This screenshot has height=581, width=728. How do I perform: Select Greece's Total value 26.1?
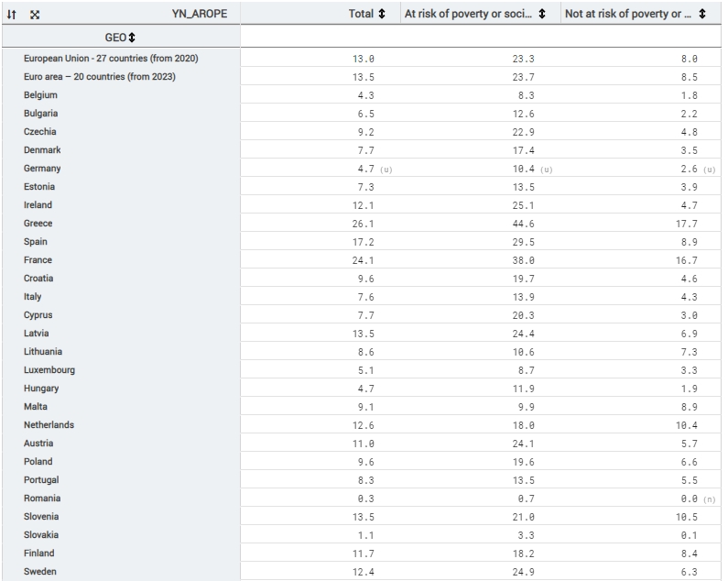[x=363, y=224]
